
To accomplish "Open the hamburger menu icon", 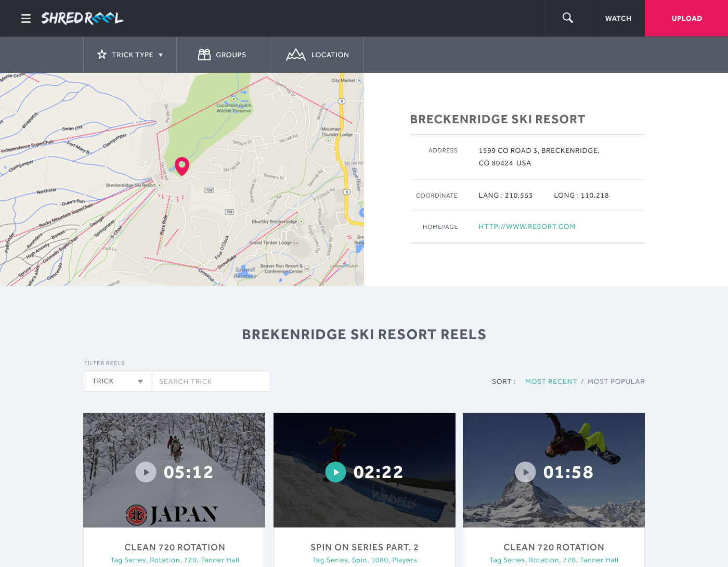I will [x=26, y=19].
